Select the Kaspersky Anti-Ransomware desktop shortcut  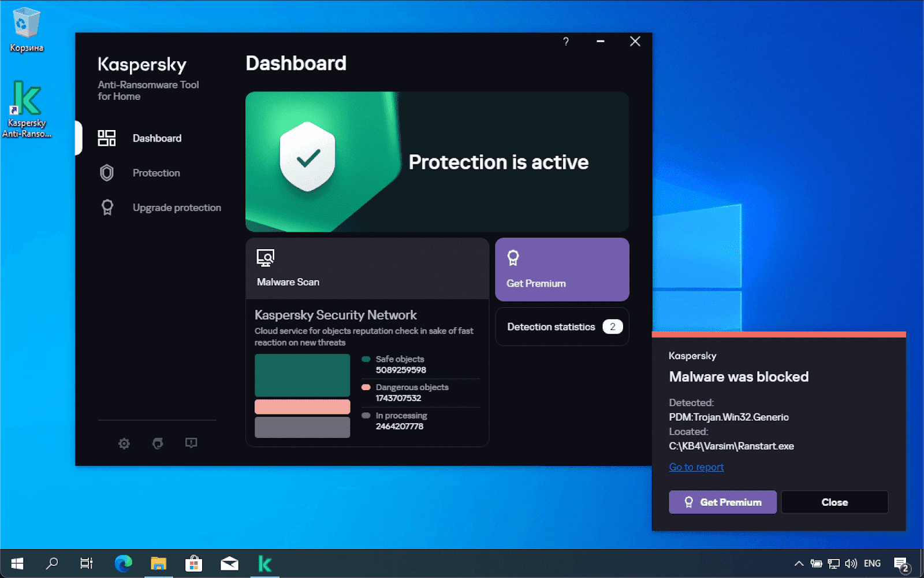(x=27, y=109)
